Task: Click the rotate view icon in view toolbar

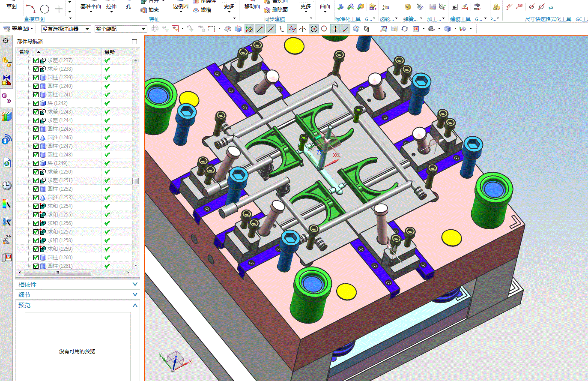Action: click(x=404, y=29)
